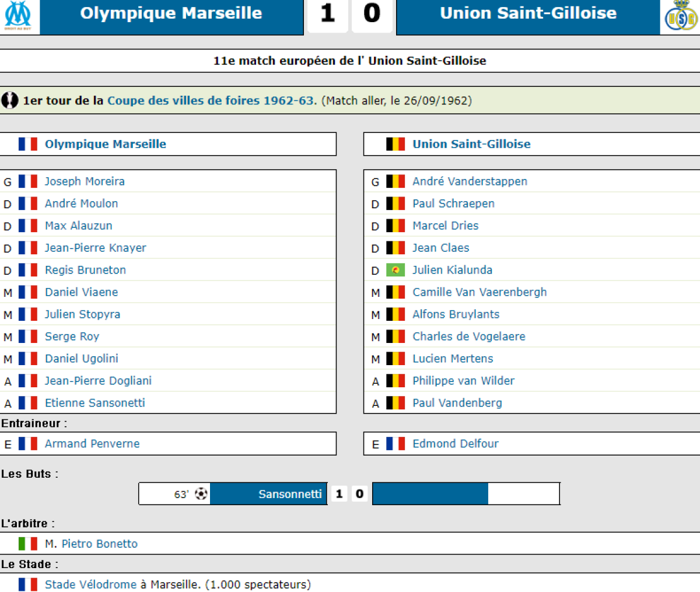View player Joseph Moreira's profile
Image resolution: width=700 pixels, height=592 pixels.
pos(85,181)
